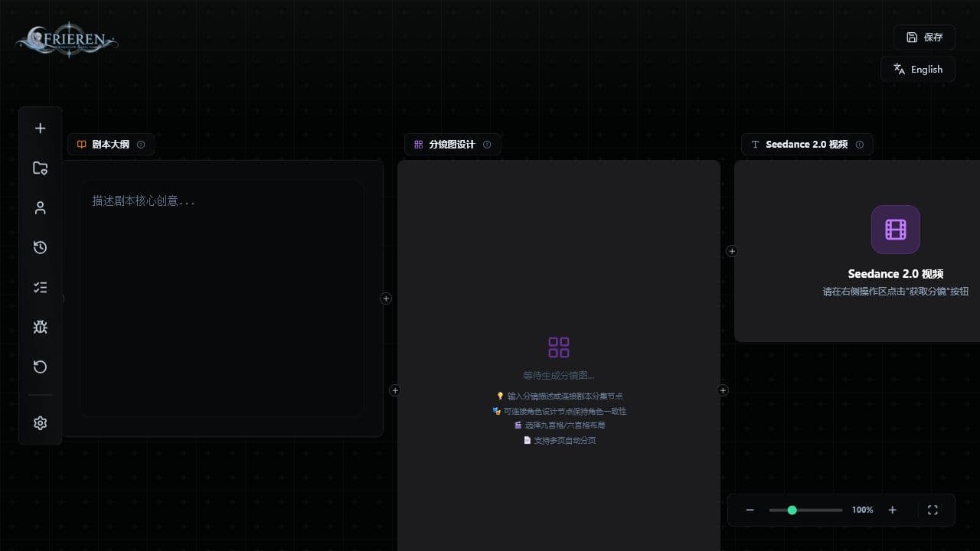
Task: Click the plus add-node icon in sidebar
Action: tap(41, 129)
